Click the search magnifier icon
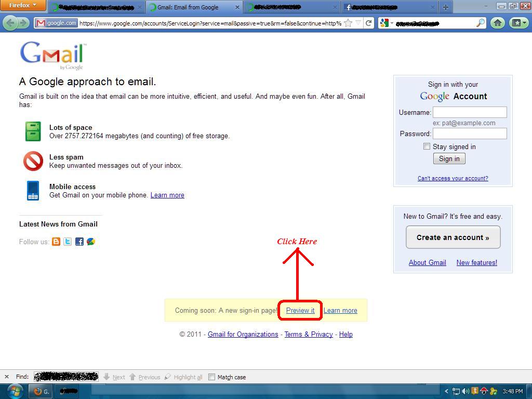 pos(481,23)
